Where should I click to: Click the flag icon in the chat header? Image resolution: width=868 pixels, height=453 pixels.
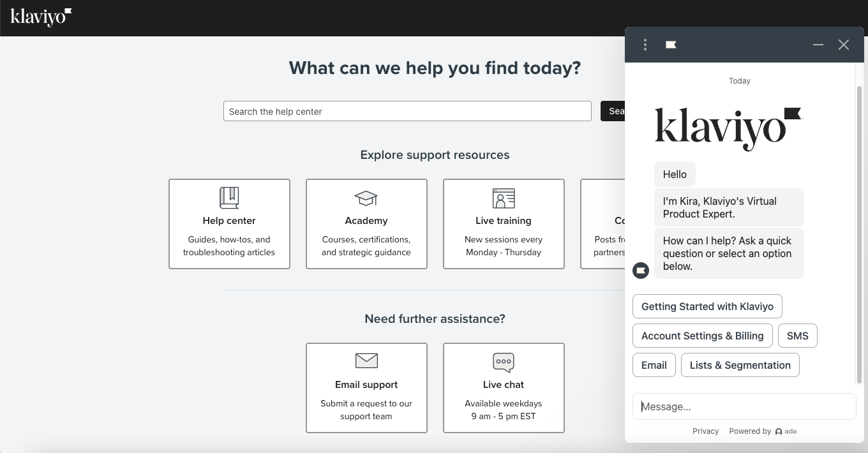pos(671,45)
